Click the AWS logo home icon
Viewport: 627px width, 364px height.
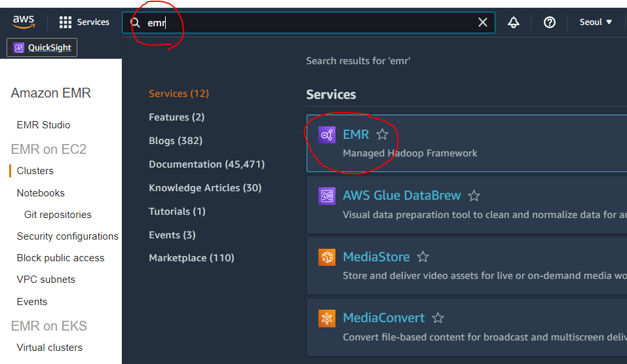coord(24,22)
